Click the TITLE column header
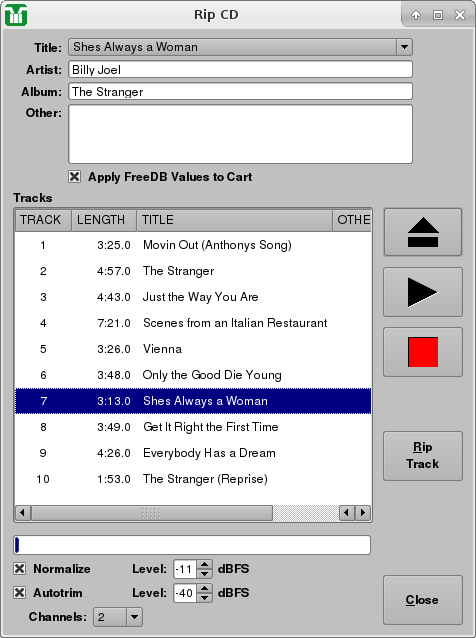 (234, 220)
